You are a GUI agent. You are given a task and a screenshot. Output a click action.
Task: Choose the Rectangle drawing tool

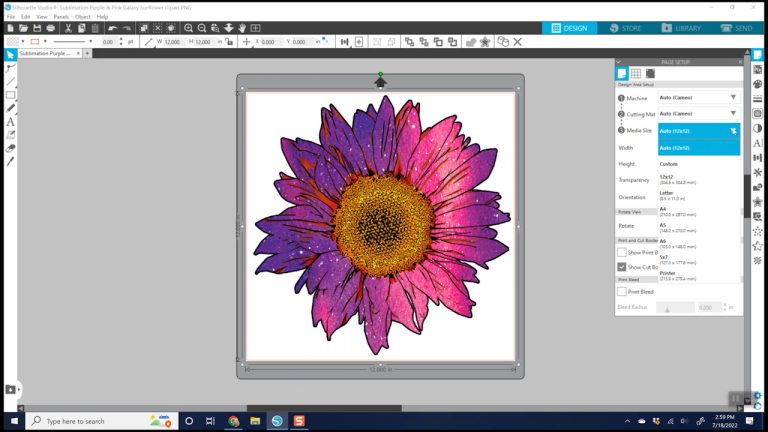point(10,95)
